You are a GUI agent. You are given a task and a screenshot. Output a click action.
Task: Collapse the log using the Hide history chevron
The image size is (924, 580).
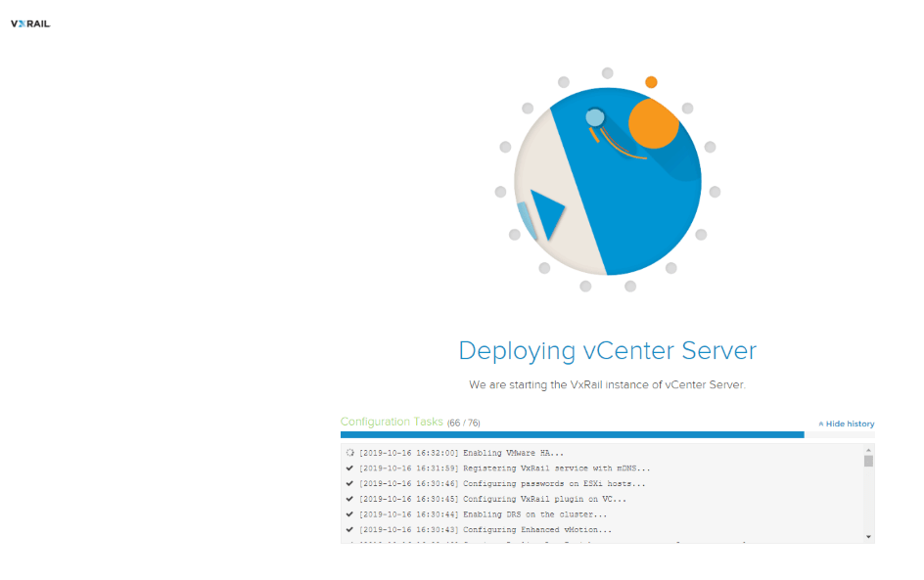pos(821,424)
